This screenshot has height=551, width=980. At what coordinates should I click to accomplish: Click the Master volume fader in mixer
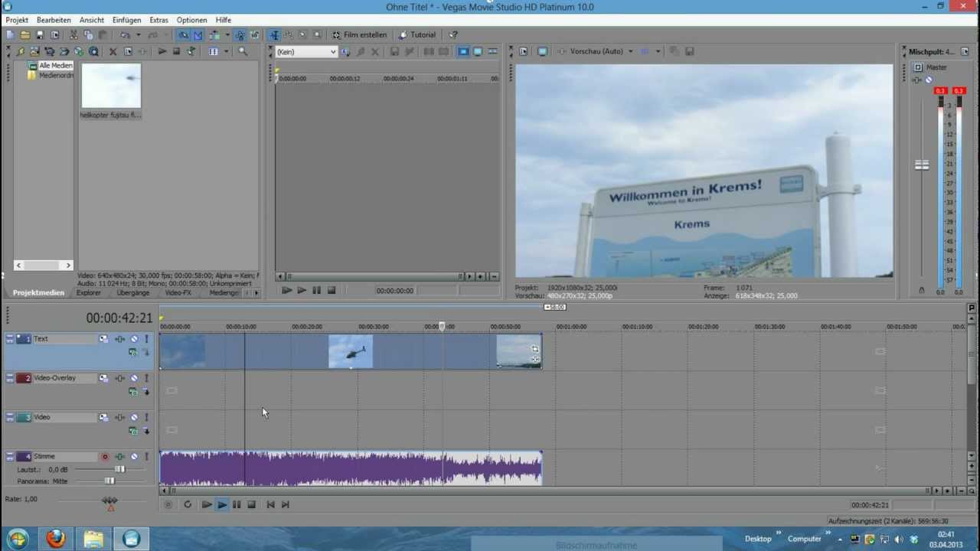922,165
